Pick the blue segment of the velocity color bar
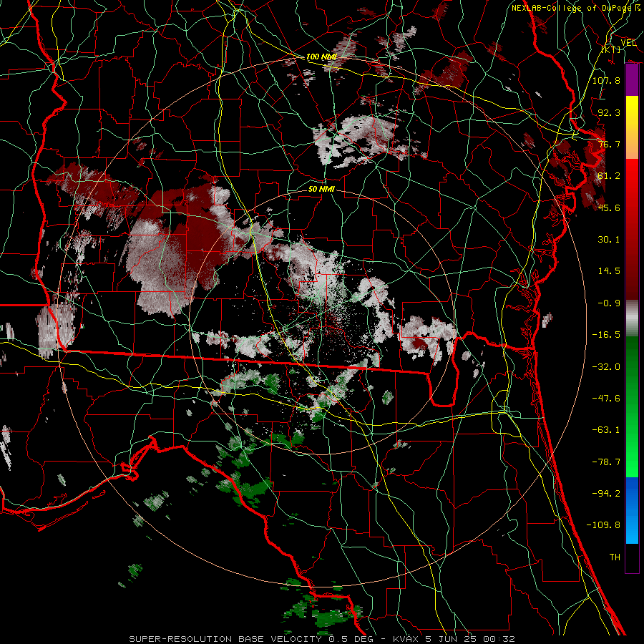 click(x=632, y=510)
